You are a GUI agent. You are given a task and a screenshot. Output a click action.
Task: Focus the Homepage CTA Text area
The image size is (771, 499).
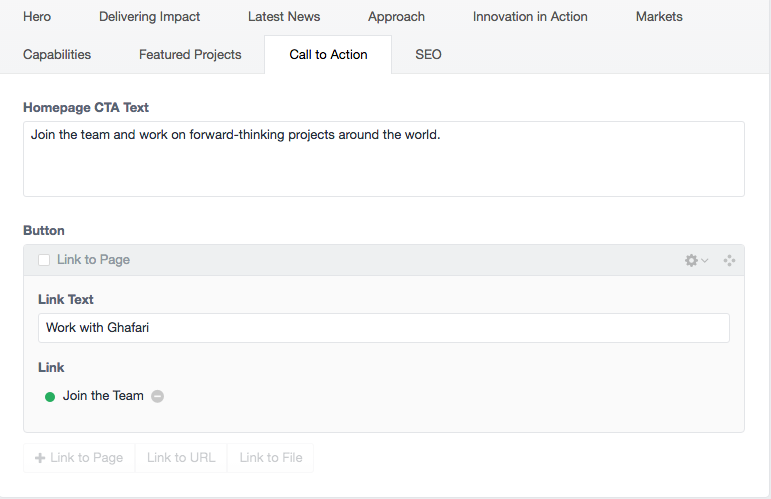[x=384, y=159]
